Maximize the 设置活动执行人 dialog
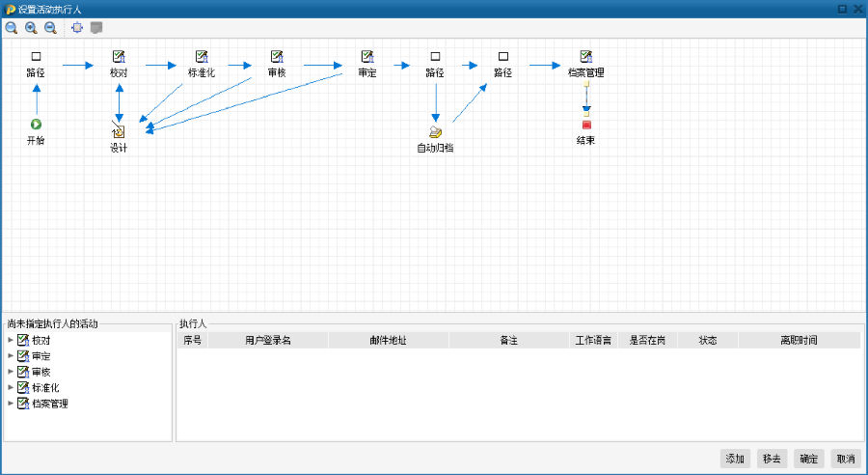 [x=842, y=9]
